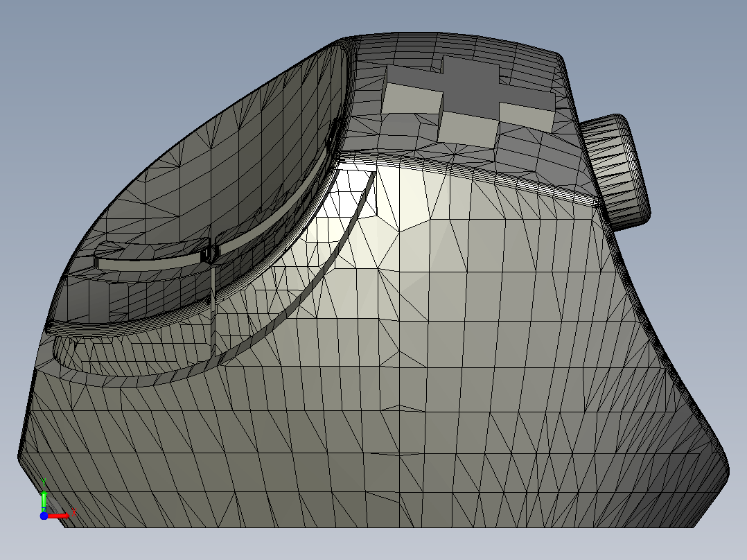Pick the center lower front face of the cross block

[468, 128]
